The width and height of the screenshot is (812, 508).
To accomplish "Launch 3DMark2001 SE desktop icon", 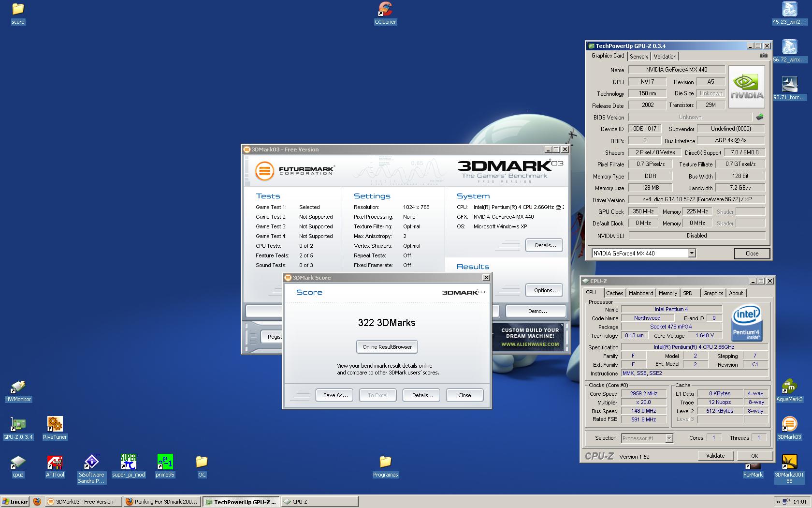I will click(x=789, y=469).
